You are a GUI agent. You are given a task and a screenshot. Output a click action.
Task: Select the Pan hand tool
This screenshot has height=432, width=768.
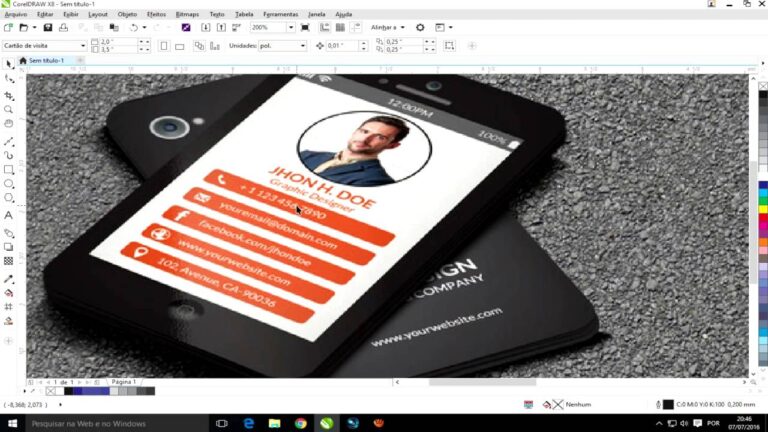click(9, 123)
